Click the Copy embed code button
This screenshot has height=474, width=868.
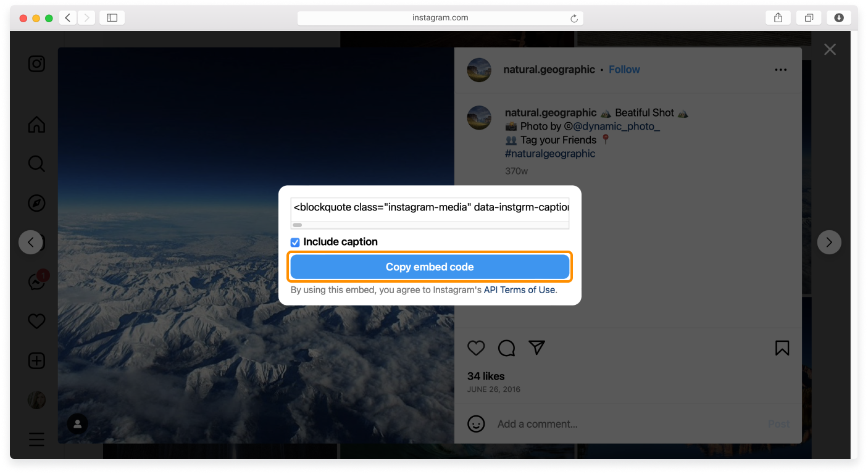[x=430, y=267]
